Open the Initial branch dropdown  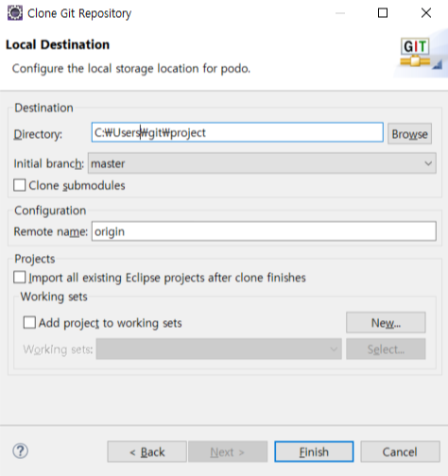(x=262, y=163)
